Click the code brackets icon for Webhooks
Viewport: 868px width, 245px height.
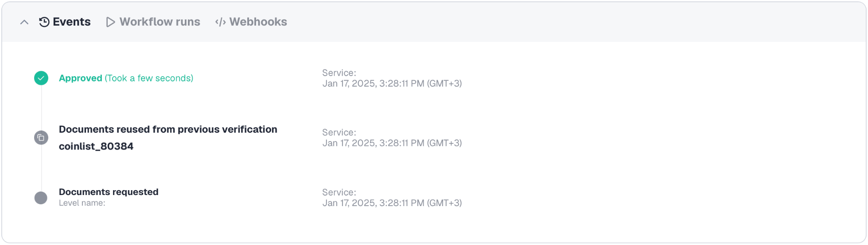pos(220,22)
